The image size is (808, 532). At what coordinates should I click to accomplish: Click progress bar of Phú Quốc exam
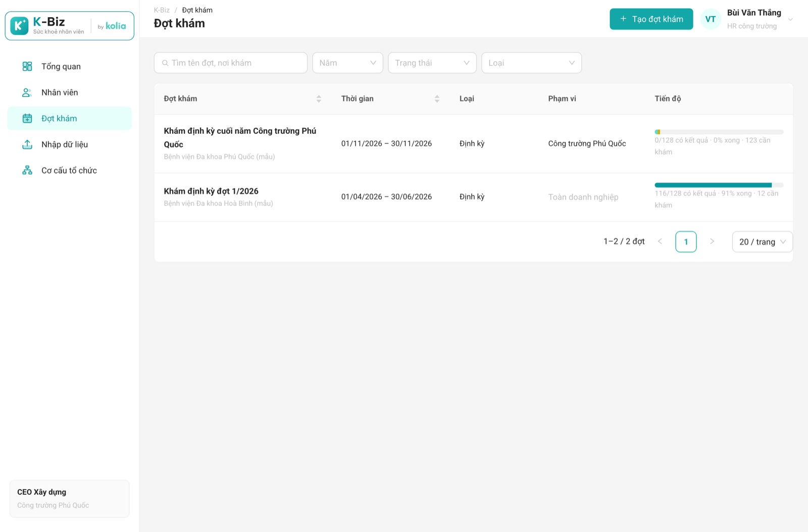719,132
